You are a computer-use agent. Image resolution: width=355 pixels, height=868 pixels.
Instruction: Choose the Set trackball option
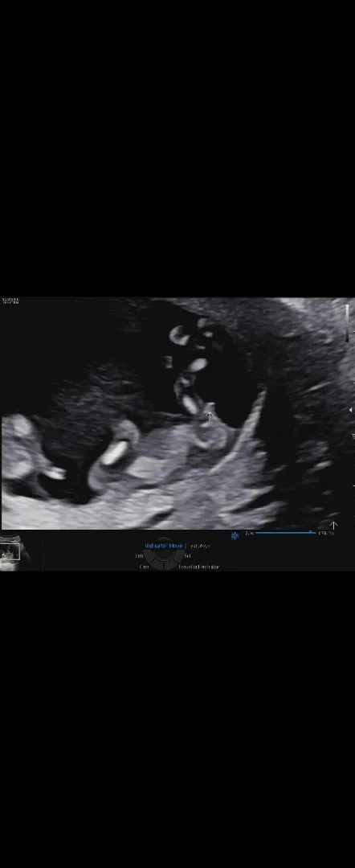187,556
